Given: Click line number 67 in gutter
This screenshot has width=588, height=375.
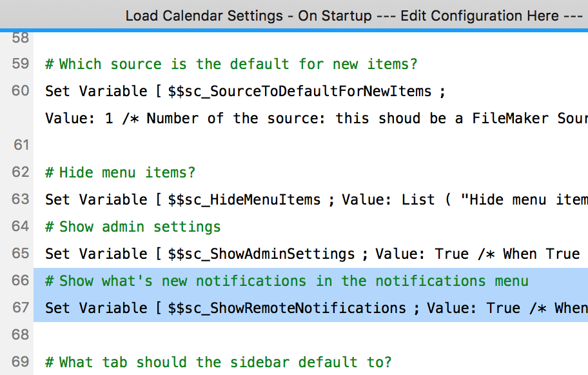Looking at the screenshot, I should pyautogui.click(x=20, y=308).
